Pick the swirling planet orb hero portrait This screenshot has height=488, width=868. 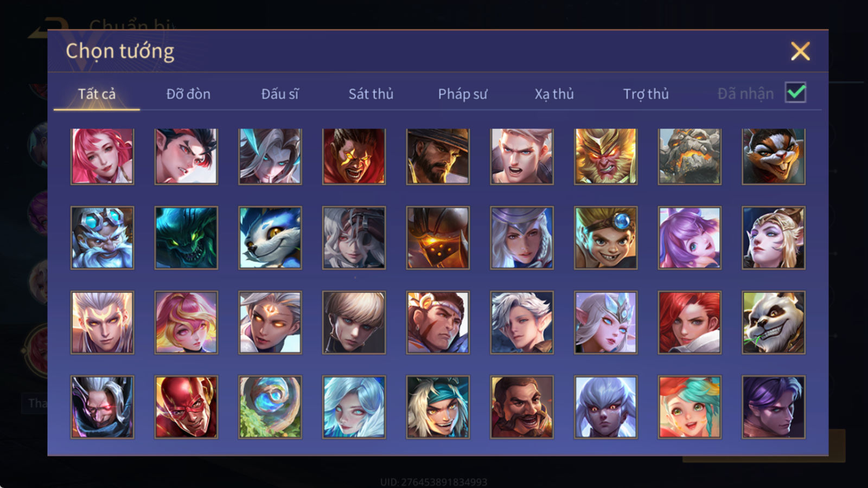[270, 407]
